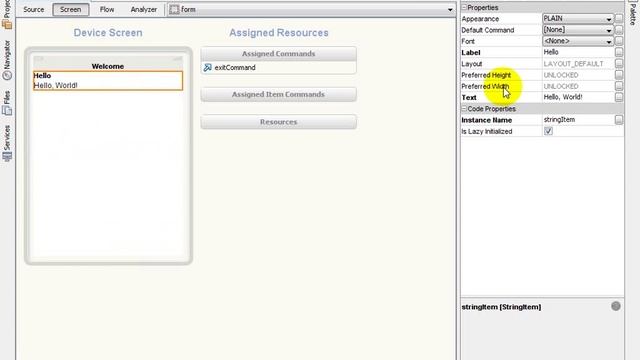This screenshot has height=360, width=640.
Task: Open custom editor for Default Command property
Action: coord(619,30)
